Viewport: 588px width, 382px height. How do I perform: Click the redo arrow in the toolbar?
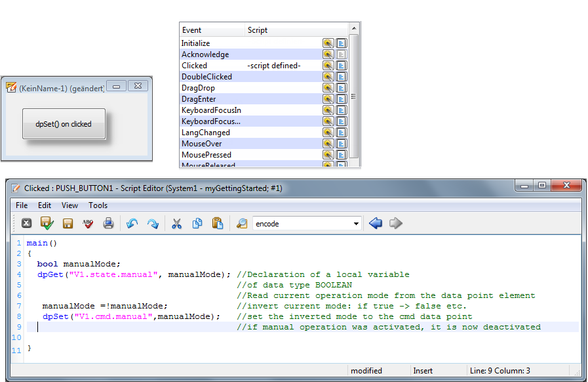[152, 224]
